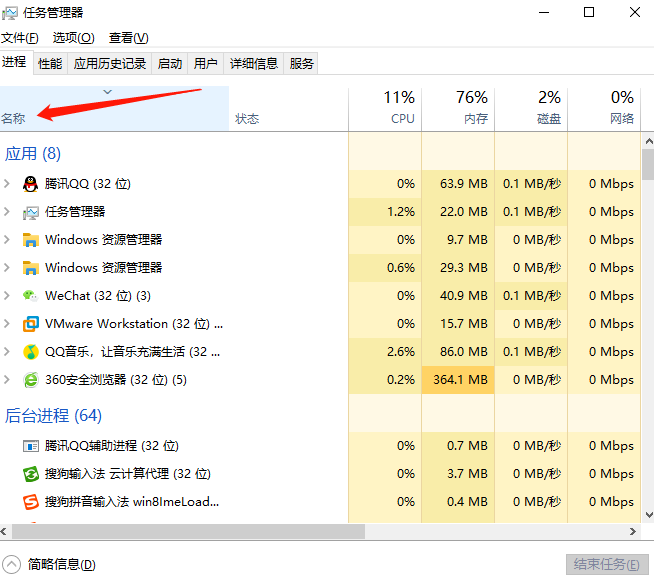The height and width of the screenshot is (582, 654).
Task: Select the QQ音乐 process icon
Action: pos(31,352)
